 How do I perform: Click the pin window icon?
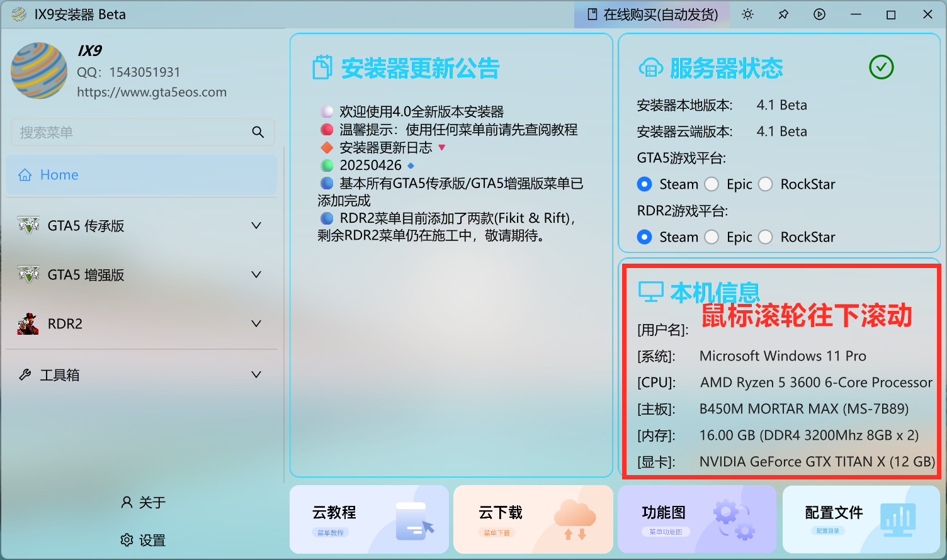point(783,14)
